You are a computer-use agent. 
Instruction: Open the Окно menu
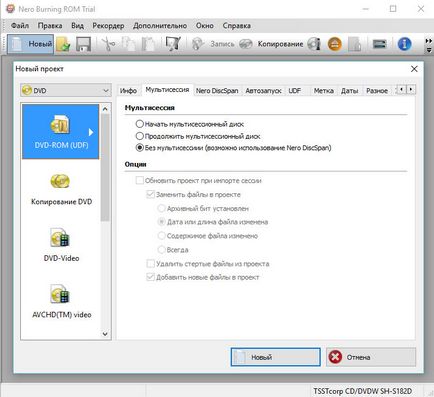coord(205,26)
